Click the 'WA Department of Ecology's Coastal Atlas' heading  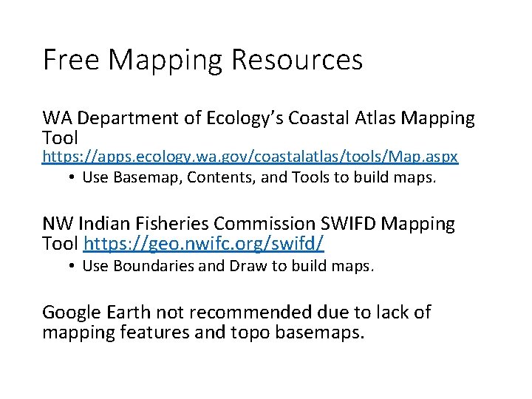click(x=258, y=128)
